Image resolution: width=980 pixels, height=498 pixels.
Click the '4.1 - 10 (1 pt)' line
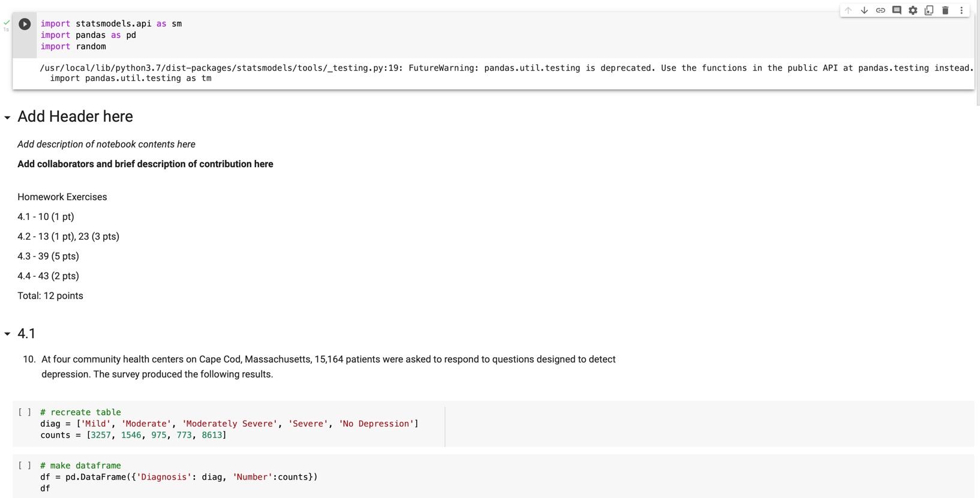click(x=46, y=217)
